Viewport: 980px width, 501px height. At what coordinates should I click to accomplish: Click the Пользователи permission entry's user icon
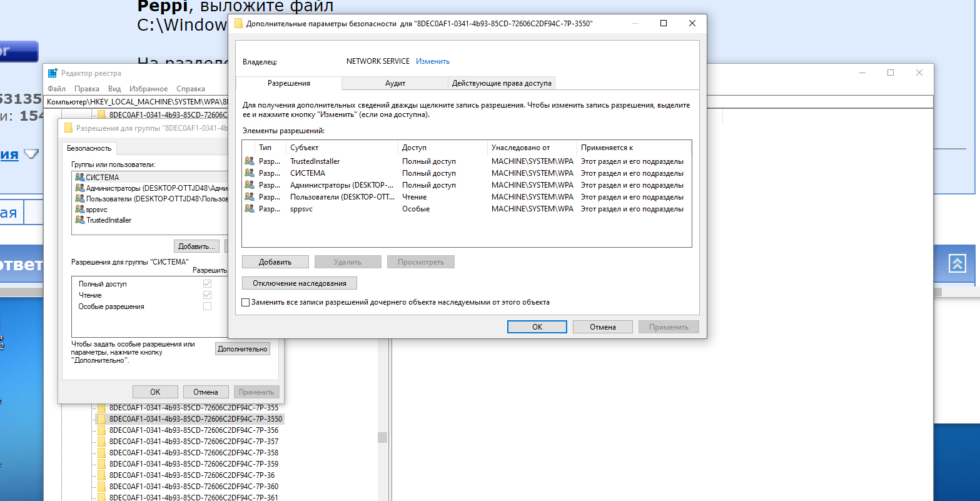pos(250,197)
